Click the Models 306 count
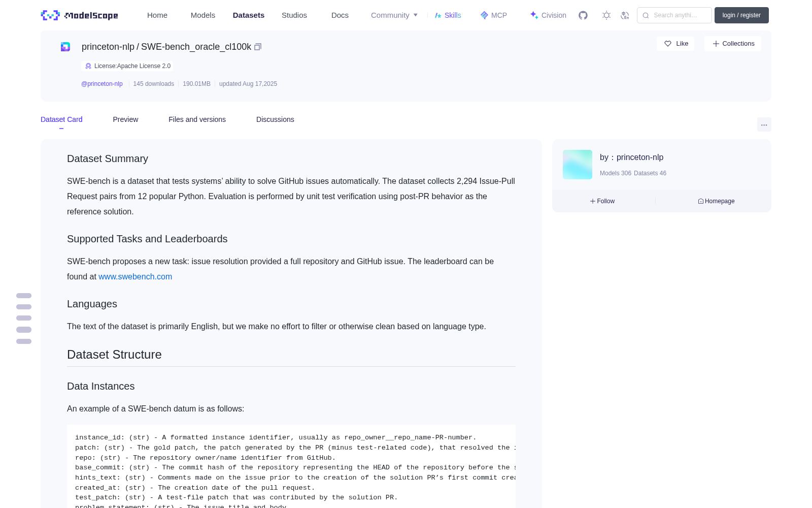 point(616,173)
